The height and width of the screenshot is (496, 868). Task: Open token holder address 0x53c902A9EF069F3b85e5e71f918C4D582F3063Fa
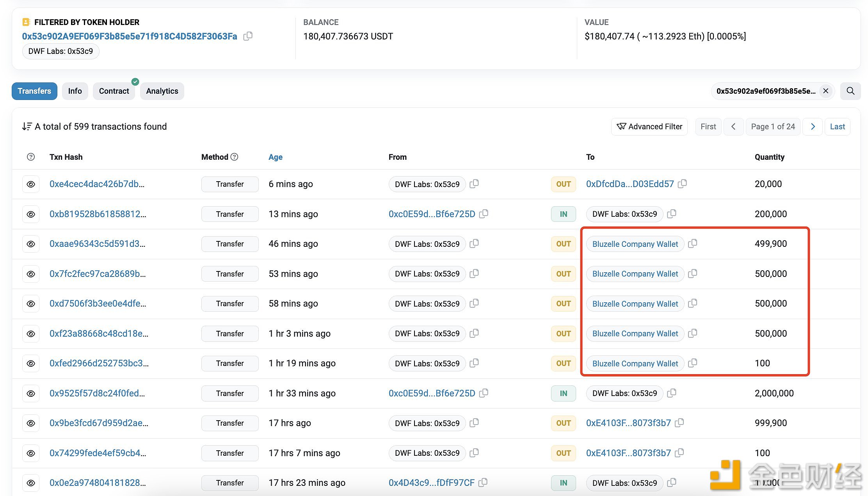tap(130, 36)
